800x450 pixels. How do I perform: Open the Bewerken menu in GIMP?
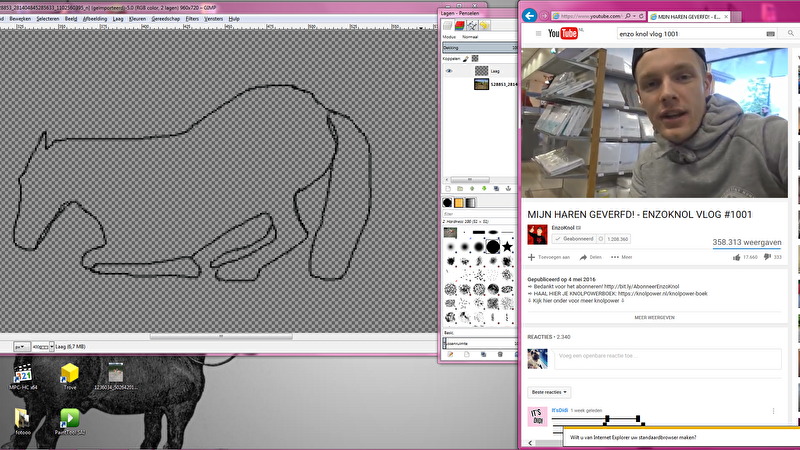(20, 19)
